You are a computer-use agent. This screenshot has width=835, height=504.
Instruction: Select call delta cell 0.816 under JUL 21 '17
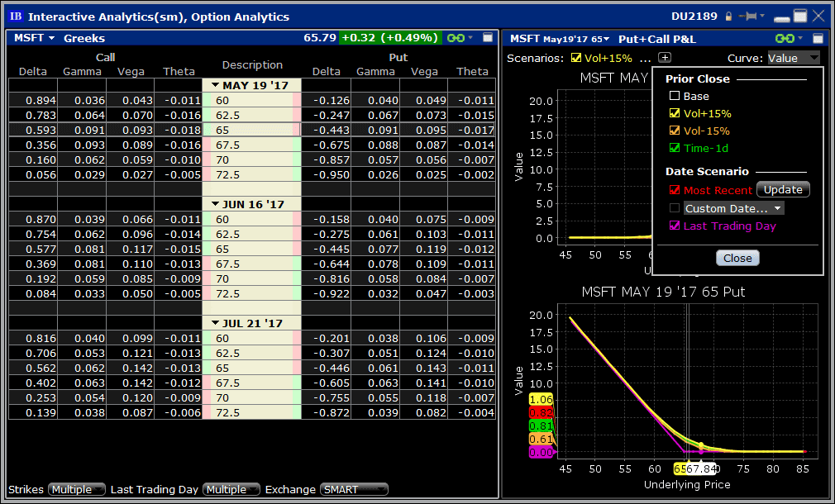(33, 338)
